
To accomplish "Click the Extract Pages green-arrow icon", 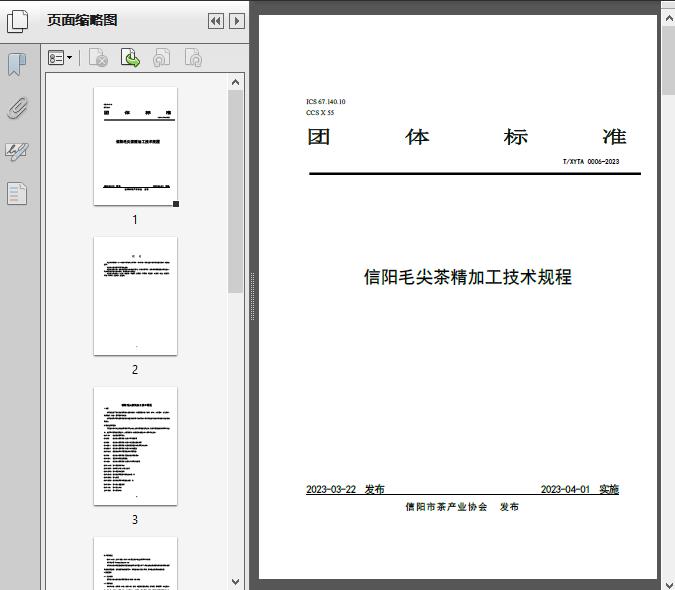I will tap(130, 58).
